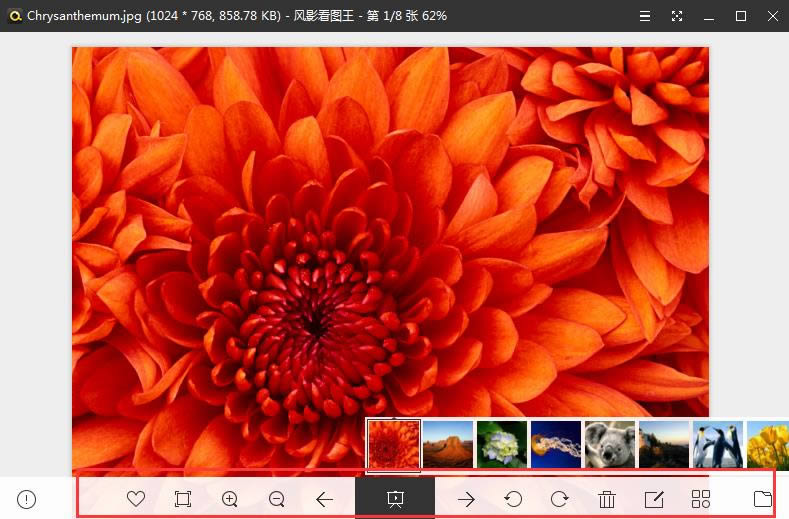The image size is (789, 519).
Task: Select the hydrangea flower thumbnail
Action: (502, 445)
